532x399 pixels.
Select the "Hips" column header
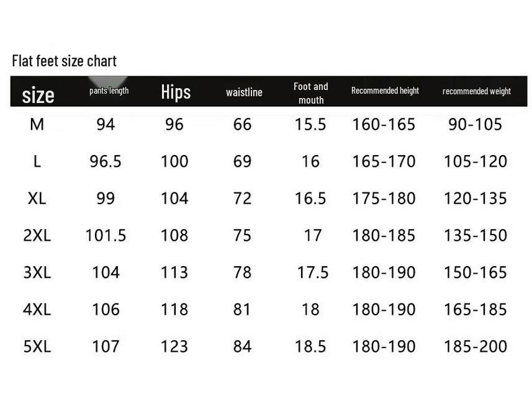[x=176, y=92]
